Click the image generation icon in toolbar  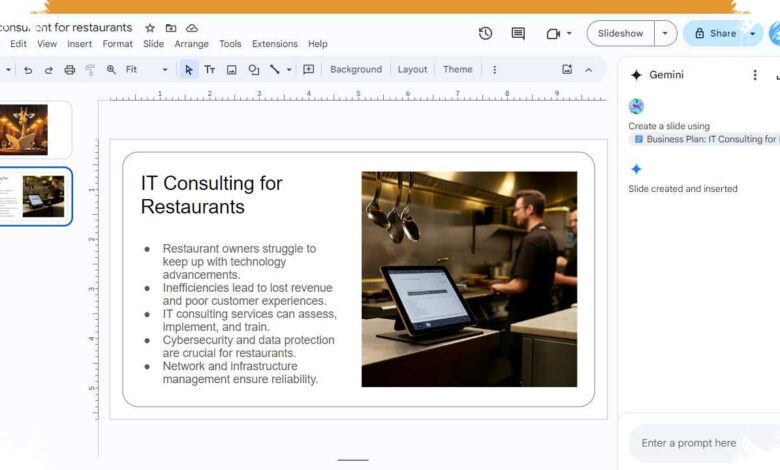click(x=567, y=69)
